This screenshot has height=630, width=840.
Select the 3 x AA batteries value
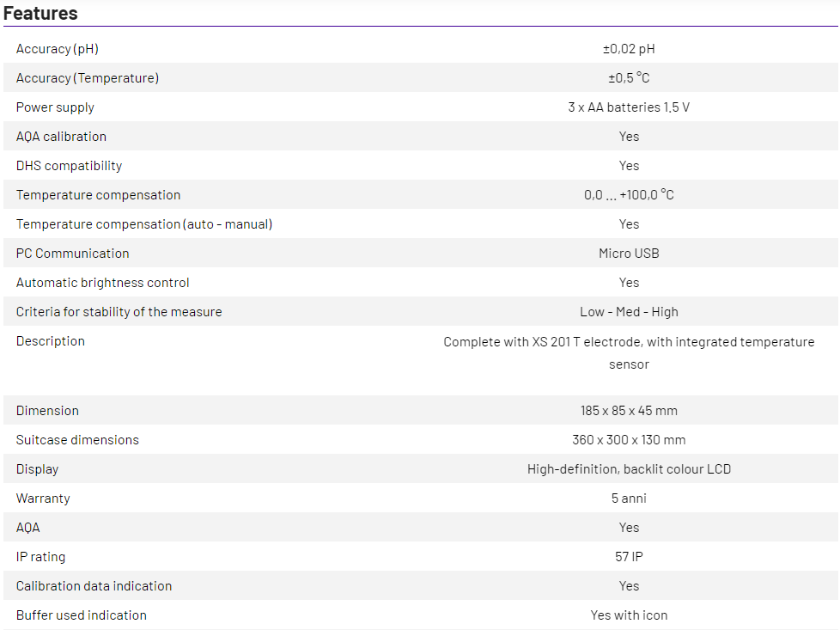(629, 107)
